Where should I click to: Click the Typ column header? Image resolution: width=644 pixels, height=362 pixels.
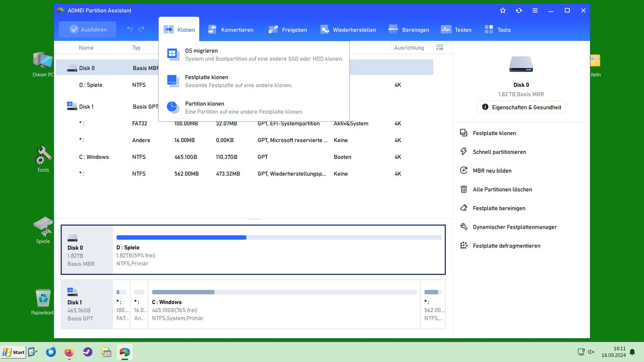click(136, 48)
